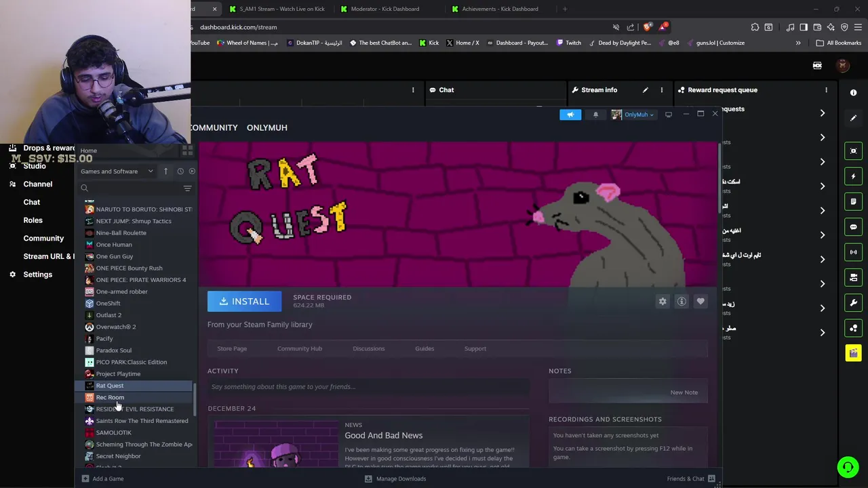Open the Support tab

(475, 348)
